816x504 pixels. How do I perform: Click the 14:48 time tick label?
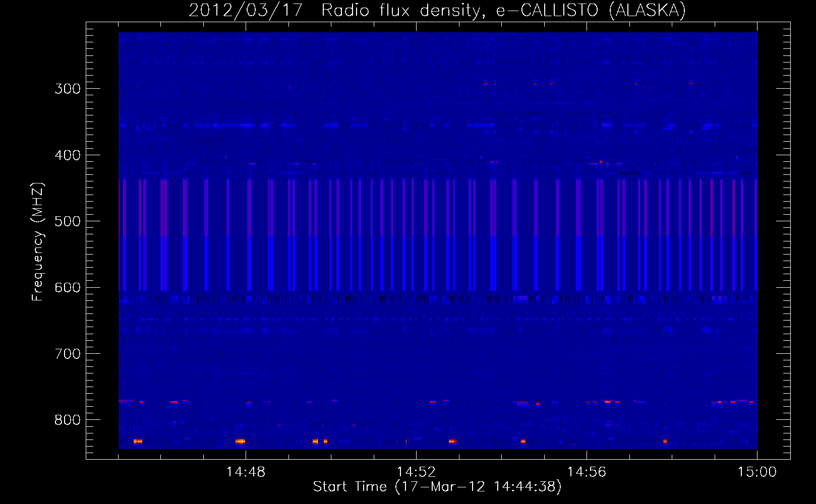tap(246, 472)
